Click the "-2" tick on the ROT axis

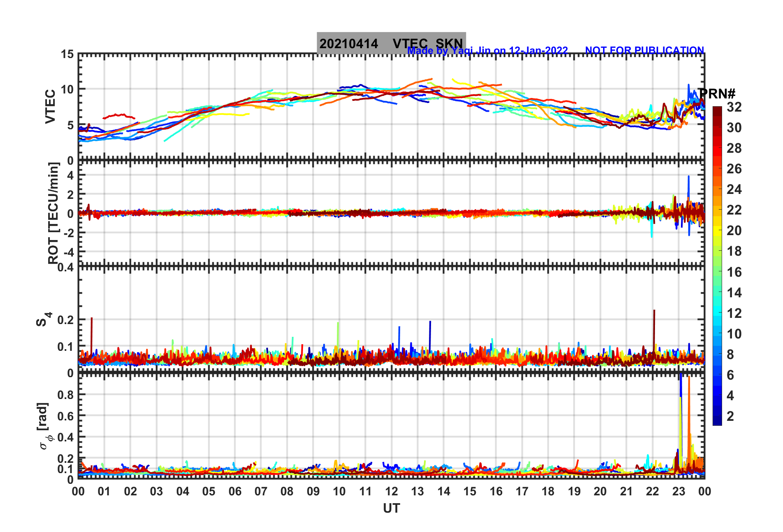pos(68,233)
